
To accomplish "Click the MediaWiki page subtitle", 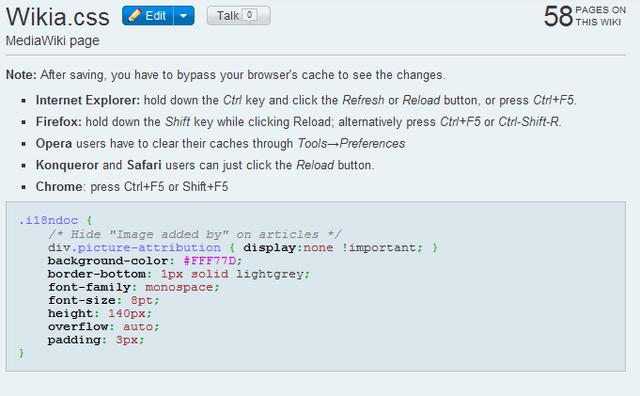I will point(52,41).
